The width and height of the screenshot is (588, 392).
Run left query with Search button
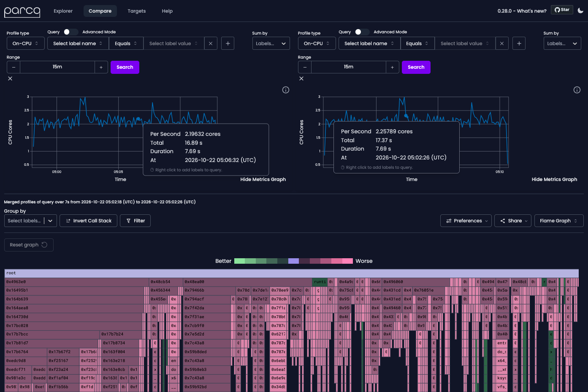[x=125, y=67]
